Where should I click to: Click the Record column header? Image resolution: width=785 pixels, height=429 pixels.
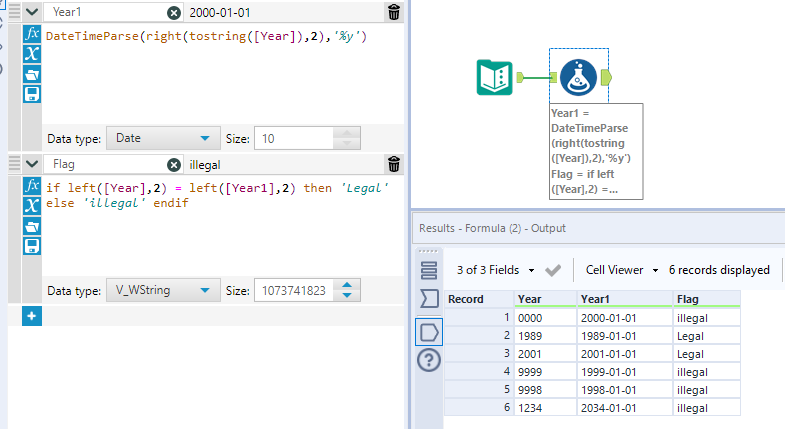(479, 299)
